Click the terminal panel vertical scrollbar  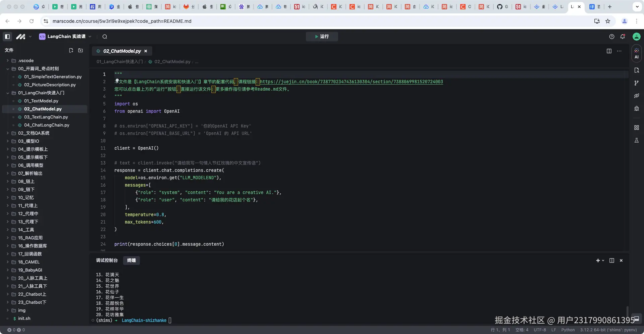627,312
